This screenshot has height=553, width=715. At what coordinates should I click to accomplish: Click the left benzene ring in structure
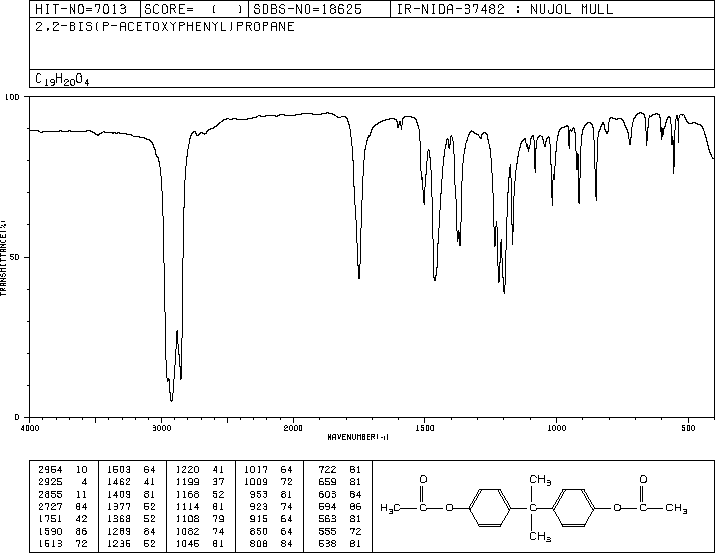(490, 508)
